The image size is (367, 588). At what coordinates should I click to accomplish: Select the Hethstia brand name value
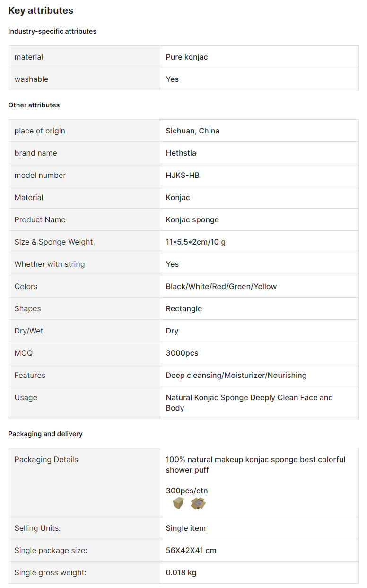(x=181, y=153)
